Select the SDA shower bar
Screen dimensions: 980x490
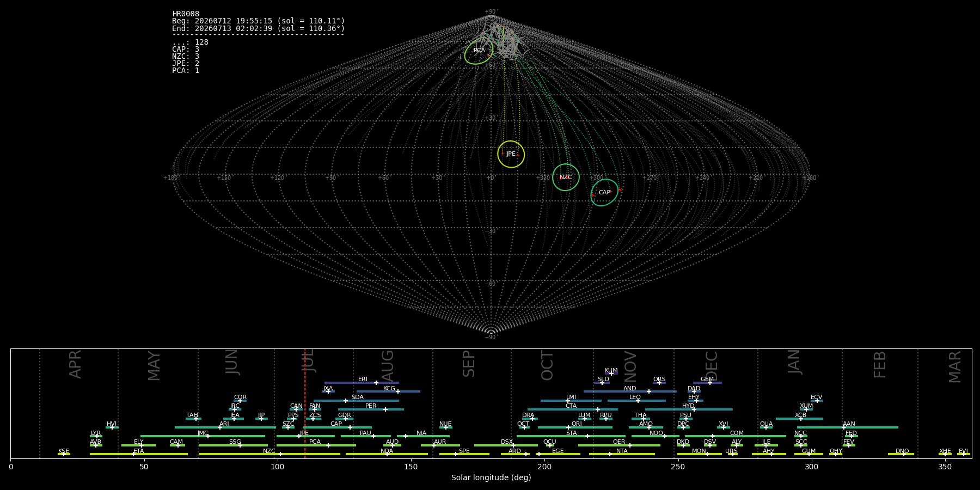click(356, 401)
